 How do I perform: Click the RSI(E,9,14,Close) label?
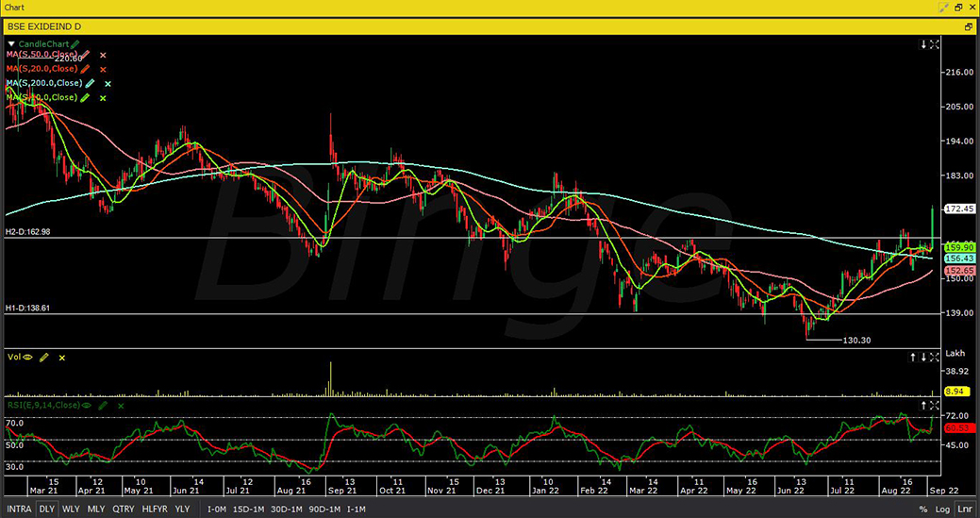[43, 406]
